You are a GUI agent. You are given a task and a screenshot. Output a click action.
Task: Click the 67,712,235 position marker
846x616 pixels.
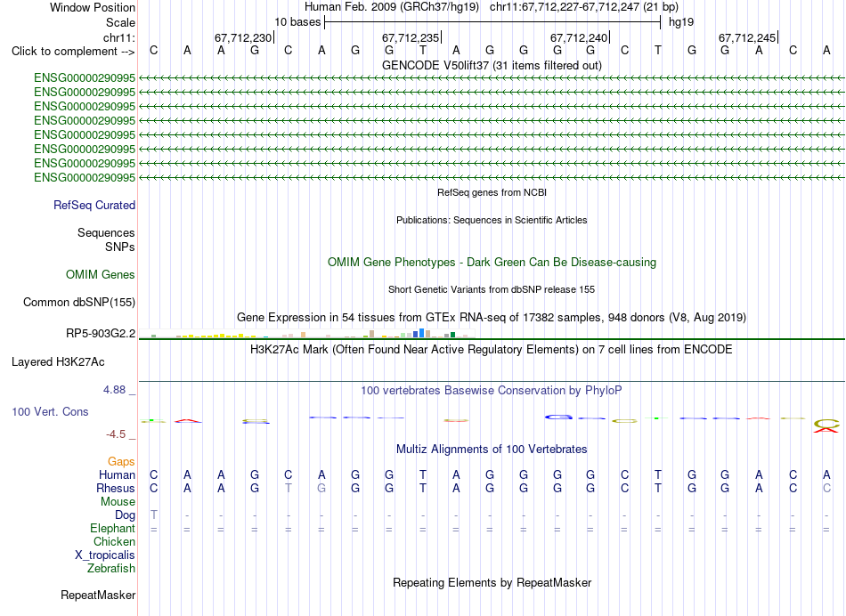coord(411,37)
